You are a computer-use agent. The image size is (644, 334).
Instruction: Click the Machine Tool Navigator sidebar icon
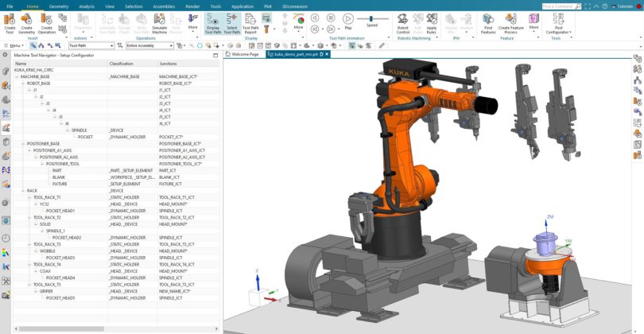(x=6, y=128)
